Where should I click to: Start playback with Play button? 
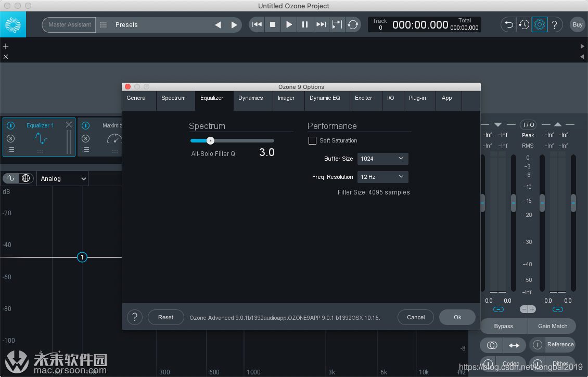point(289,24)
